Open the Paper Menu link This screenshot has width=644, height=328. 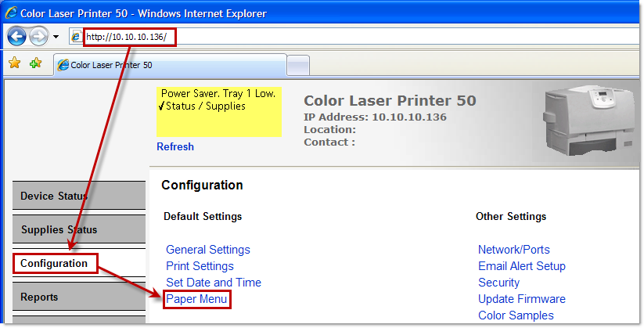coord(196,299)
